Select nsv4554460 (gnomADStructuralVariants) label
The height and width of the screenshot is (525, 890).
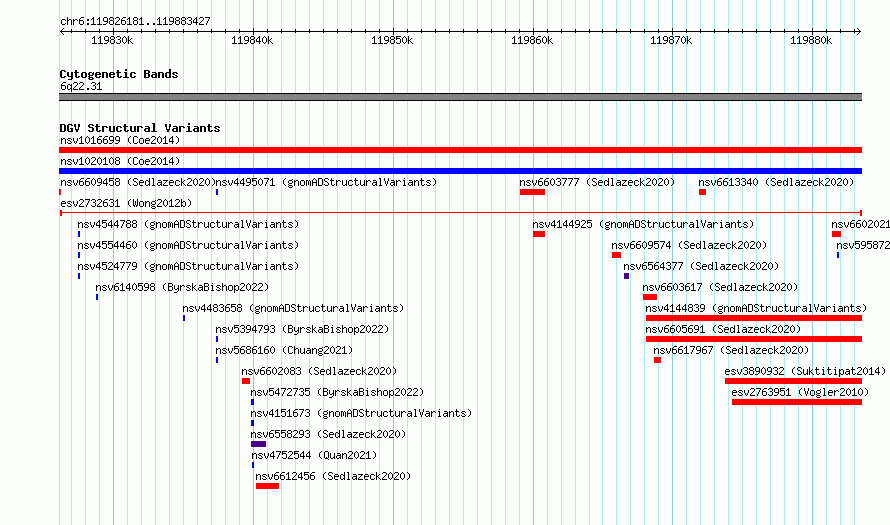click(x=188, y=245)
